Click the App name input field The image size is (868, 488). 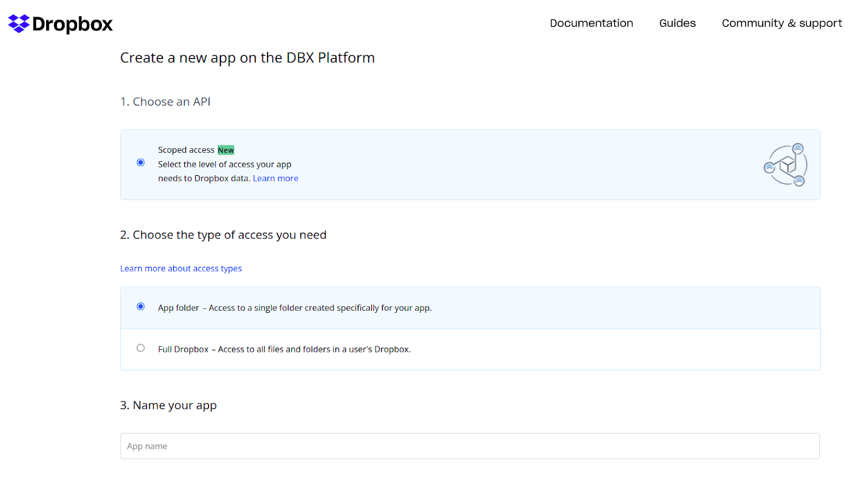tap(470, 446)
